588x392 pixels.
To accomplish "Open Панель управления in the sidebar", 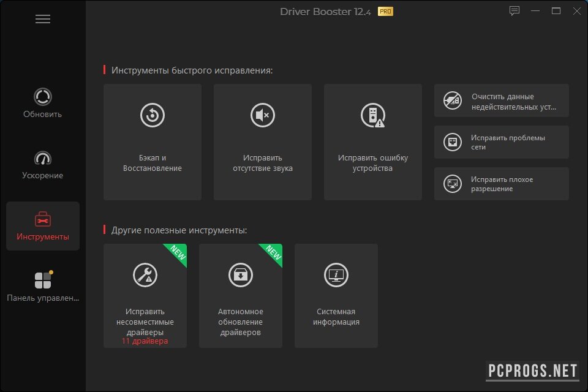I will pos(43,287).
